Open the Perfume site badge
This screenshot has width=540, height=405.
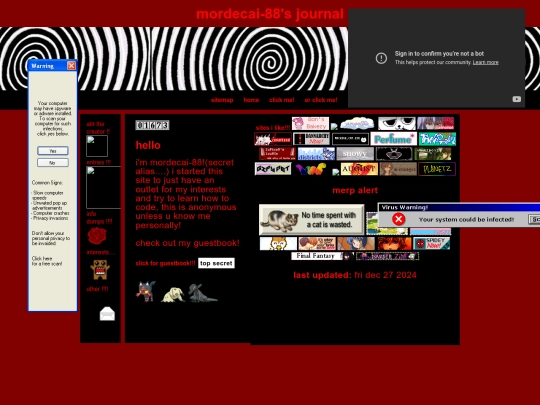394,139
